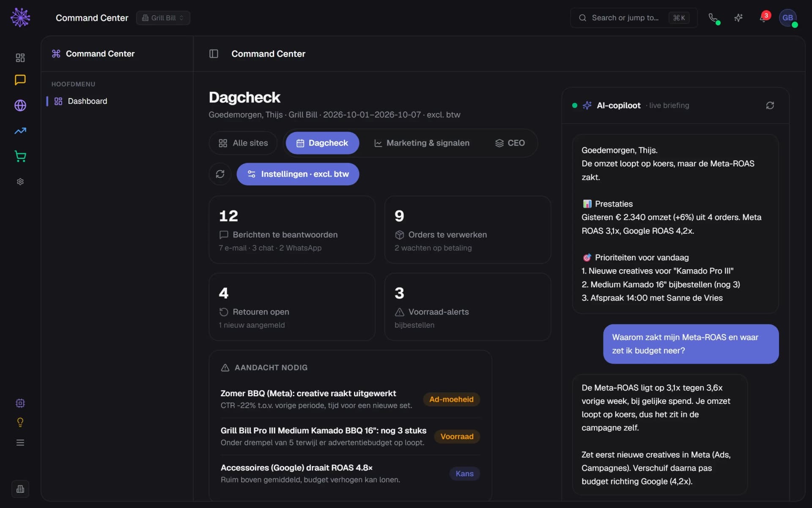
Task: Switch to the Marketing & signalen tab
Action: click(x=422, y=143)
